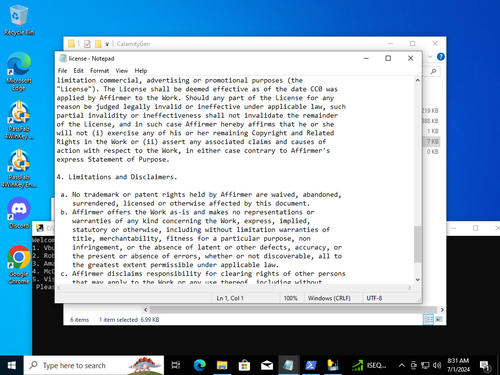
Task: Open the Windows Start menu
Action: (x=11, y=365)
